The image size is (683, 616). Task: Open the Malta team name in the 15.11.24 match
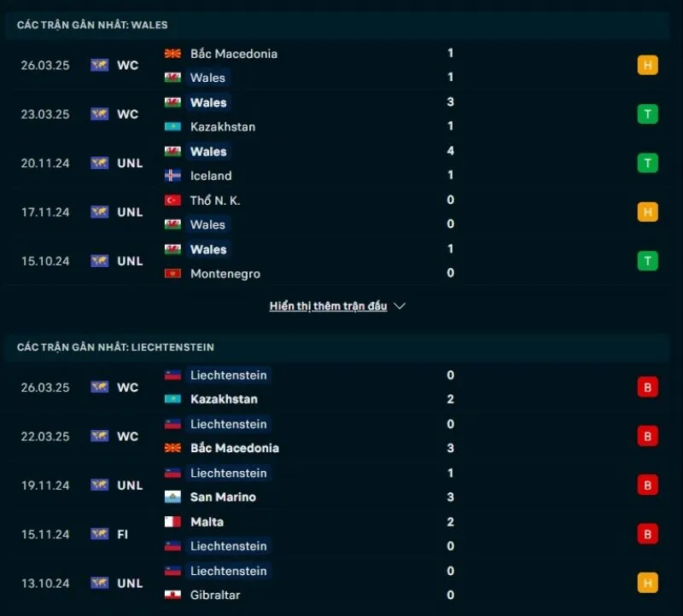pos(207,522)
